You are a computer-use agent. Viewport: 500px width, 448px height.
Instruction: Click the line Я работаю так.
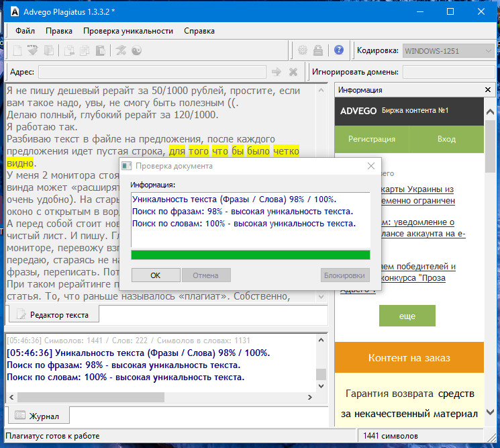coord(42,127)
